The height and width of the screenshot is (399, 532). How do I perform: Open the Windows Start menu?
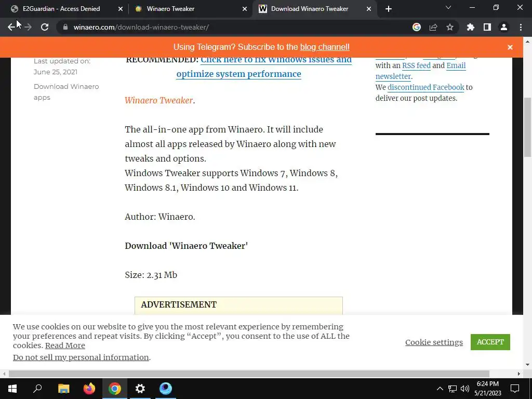(12, 389)
